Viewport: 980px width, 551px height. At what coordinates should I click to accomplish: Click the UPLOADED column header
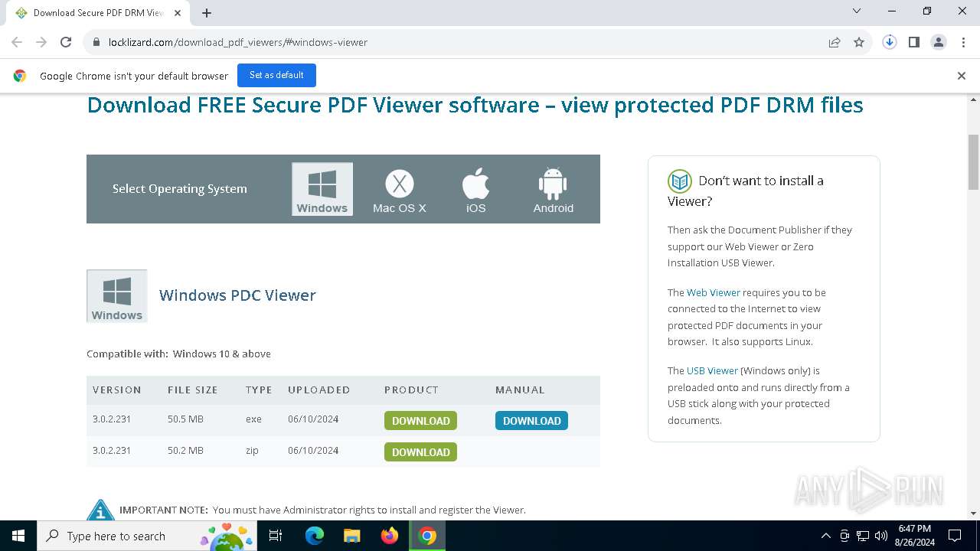click(319, 390)
